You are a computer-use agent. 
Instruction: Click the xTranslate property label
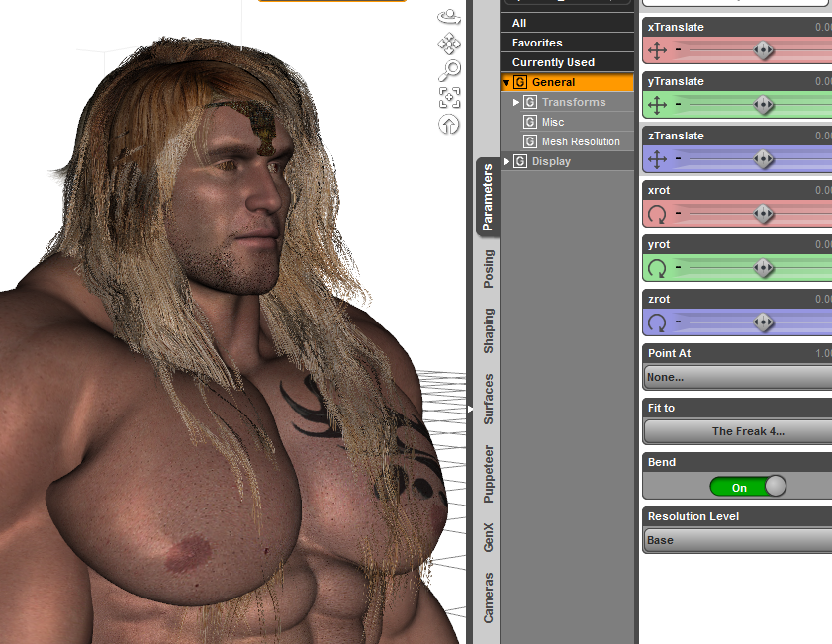click(676, 27)
